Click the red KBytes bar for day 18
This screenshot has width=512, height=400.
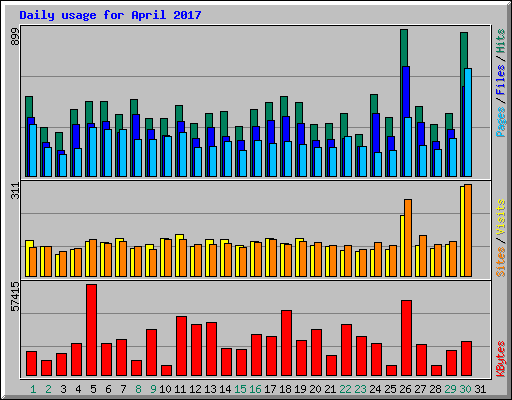[286, 343]
